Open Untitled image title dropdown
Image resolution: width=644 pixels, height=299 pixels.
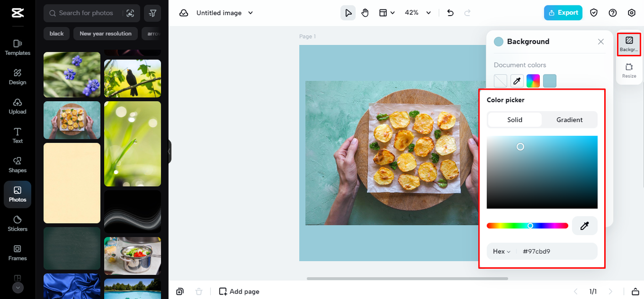tap(225, 13)
